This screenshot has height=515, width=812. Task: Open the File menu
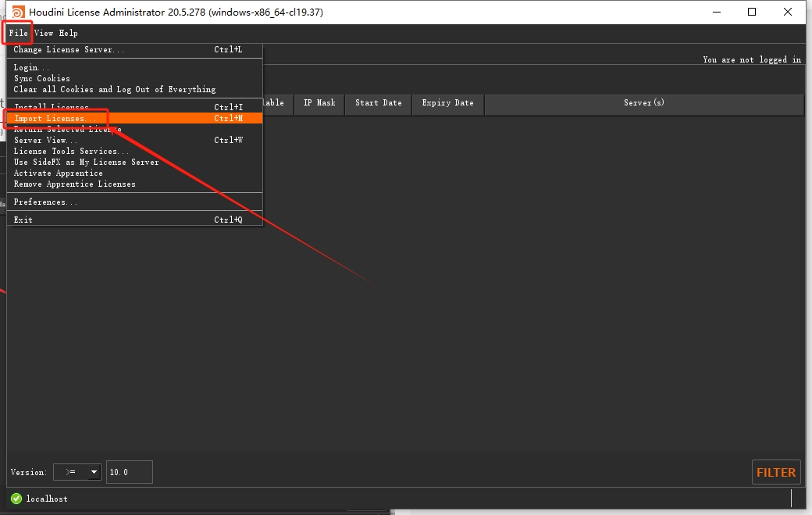click(x=18, y=33)
